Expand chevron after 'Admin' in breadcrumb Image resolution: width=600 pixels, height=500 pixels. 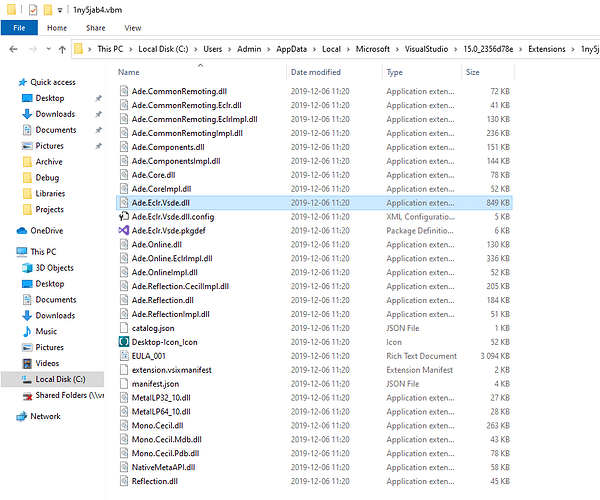pos(269,49)
